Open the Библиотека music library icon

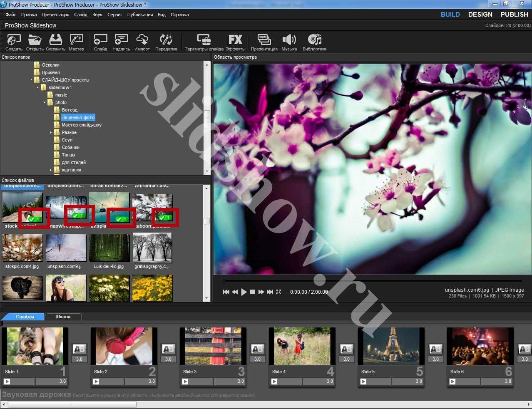[314, 40]
